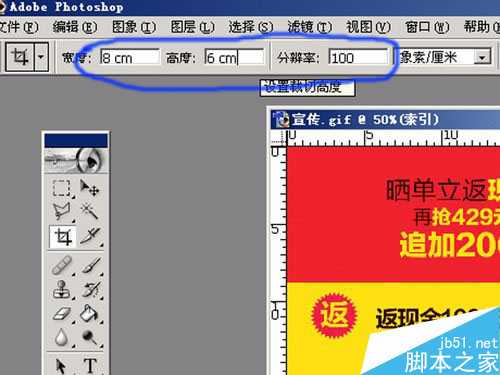The width and height of the screenshot is (500, 375).
Task: Open the Select menu (选择)
Action: 251,27
